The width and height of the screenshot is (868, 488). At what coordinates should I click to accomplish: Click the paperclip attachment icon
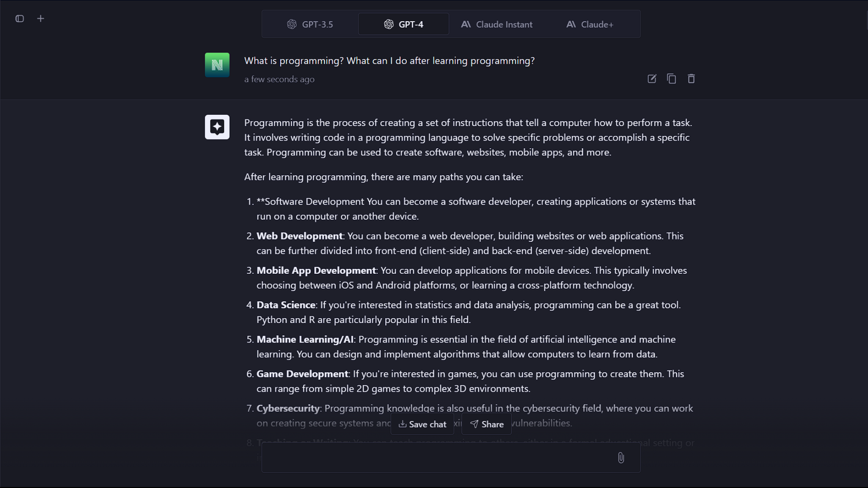click(x=621, y=458)
